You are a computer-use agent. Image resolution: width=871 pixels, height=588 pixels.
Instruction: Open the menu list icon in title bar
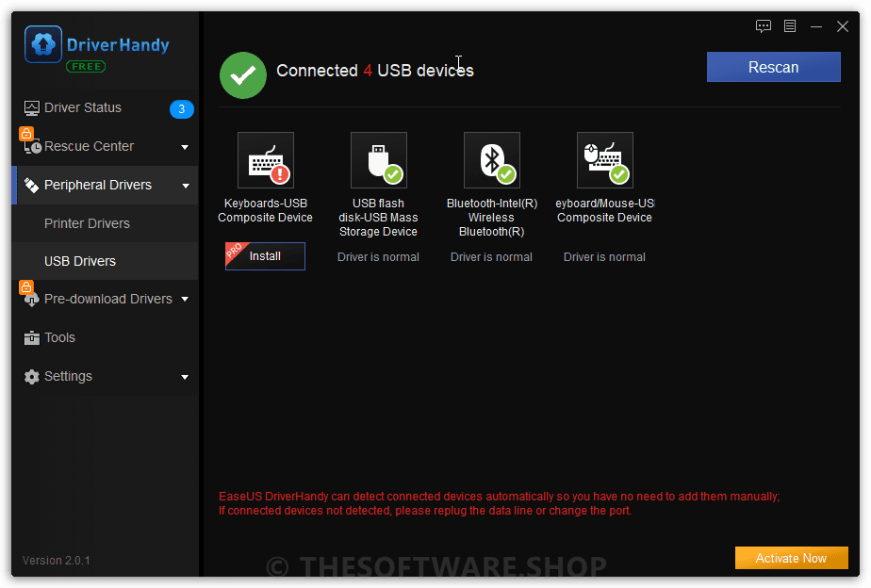click(789, 26)
